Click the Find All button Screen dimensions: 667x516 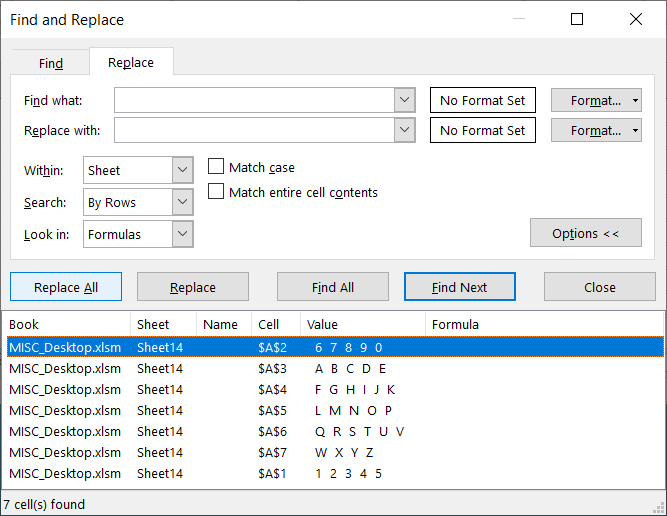click(x=333, y=287)
